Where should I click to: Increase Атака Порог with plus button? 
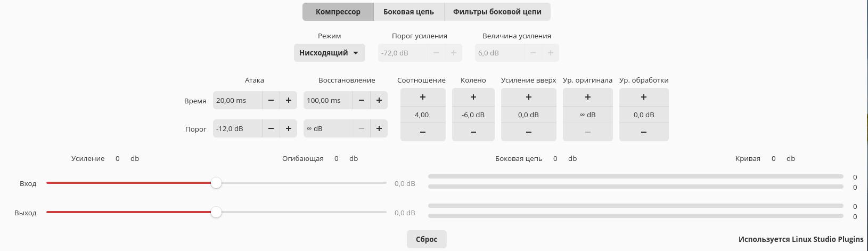tap(289, 128)
